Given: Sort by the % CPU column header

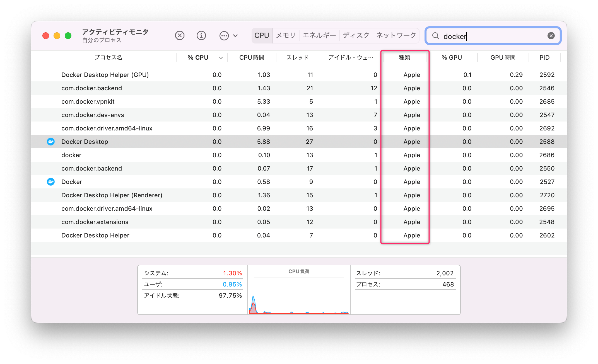Looking at the screenshot, I should pyautogui.click(x=198, y=57).
